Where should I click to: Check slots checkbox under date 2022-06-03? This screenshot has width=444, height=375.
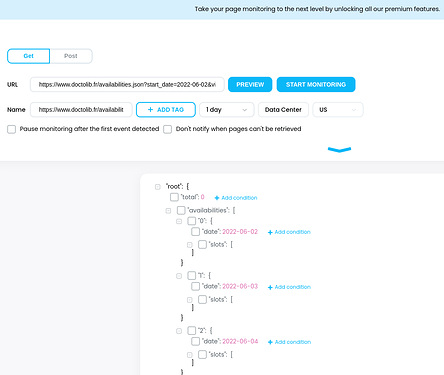point(202,299)
